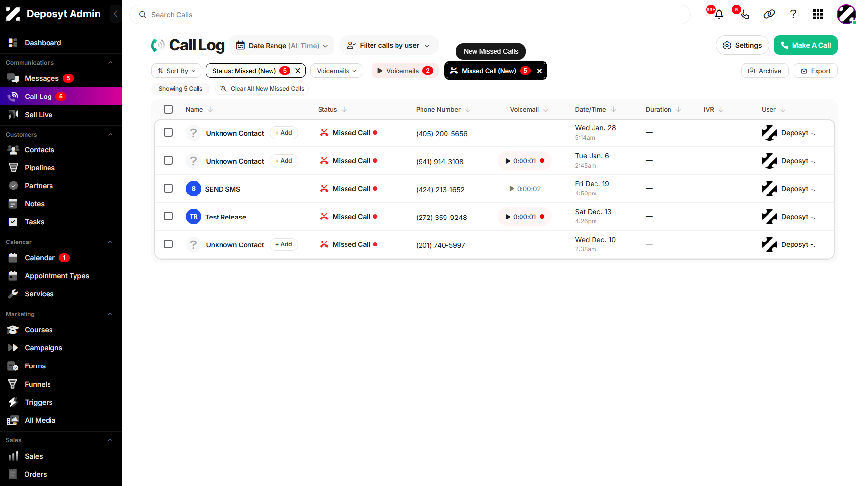Image resolution: width=868 pixels, height=486 pixels.
Task: Tick the select-all calls checkbox
Action: click(168, 109)
